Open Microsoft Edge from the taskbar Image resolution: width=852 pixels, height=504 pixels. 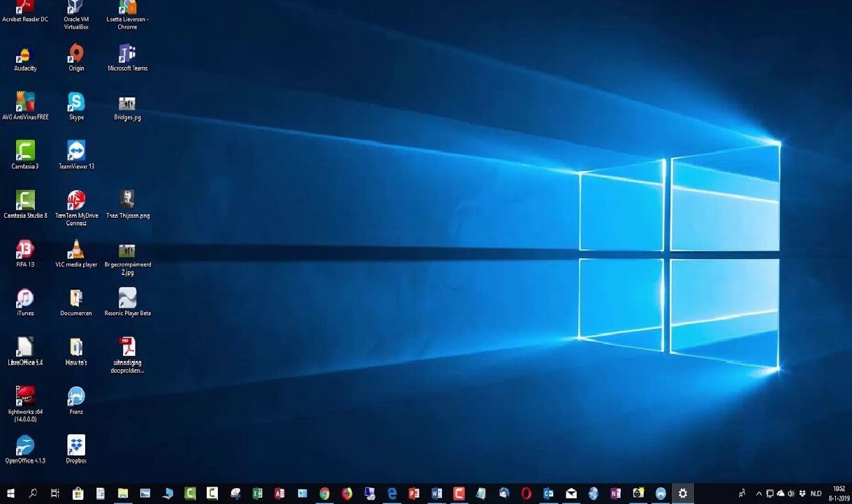[x=392, y=494]
